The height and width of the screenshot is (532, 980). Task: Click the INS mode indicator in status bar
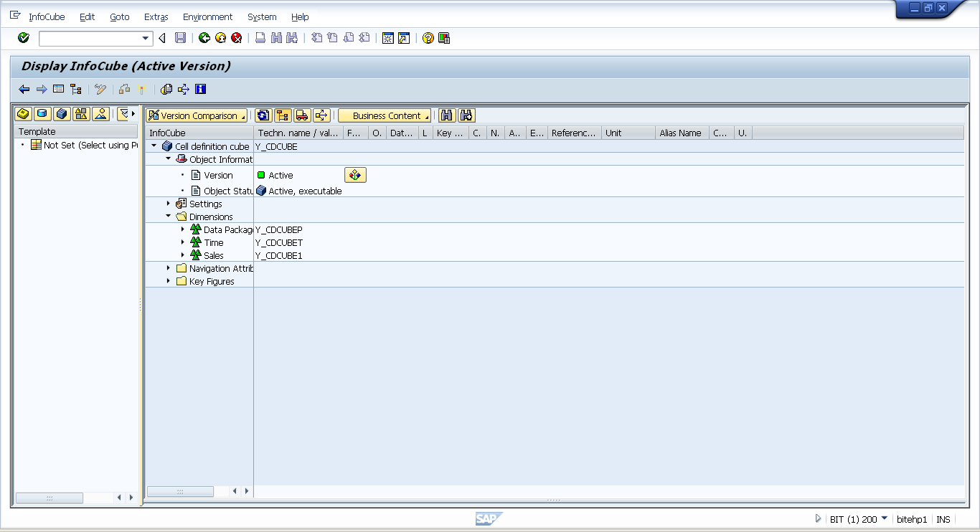point(943,519)
